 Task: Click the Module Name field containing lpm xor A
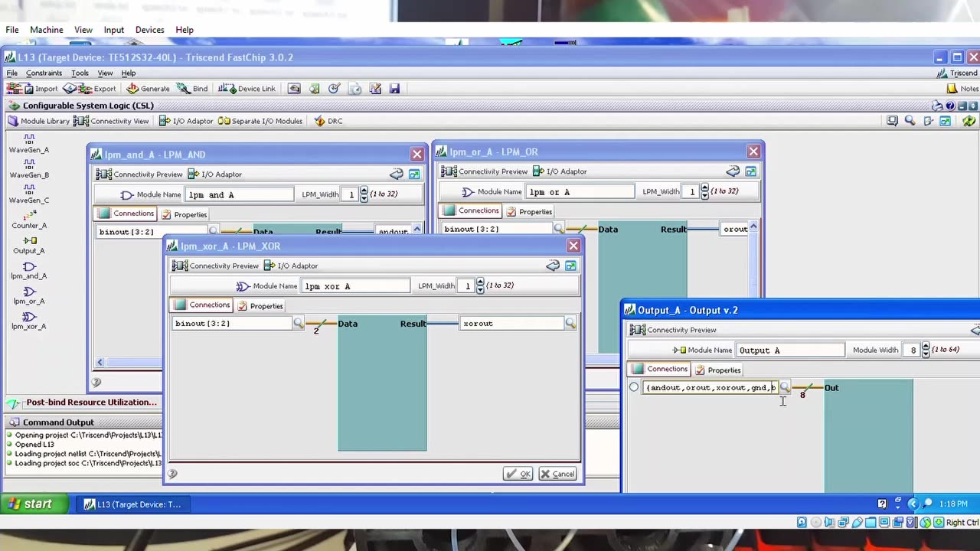click(x=355, y=286)
